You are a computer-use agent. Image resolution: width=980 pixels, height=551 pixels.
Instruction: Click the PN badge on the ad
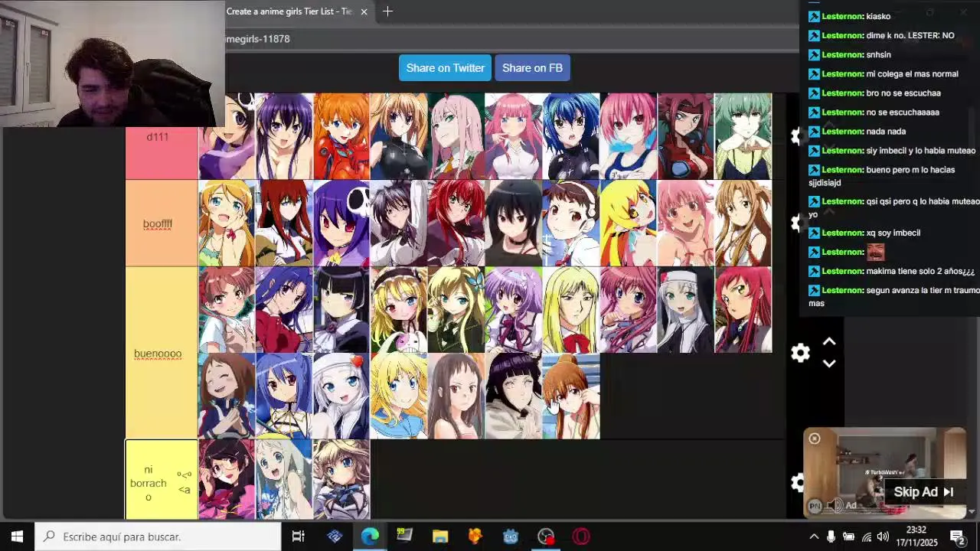815,505
